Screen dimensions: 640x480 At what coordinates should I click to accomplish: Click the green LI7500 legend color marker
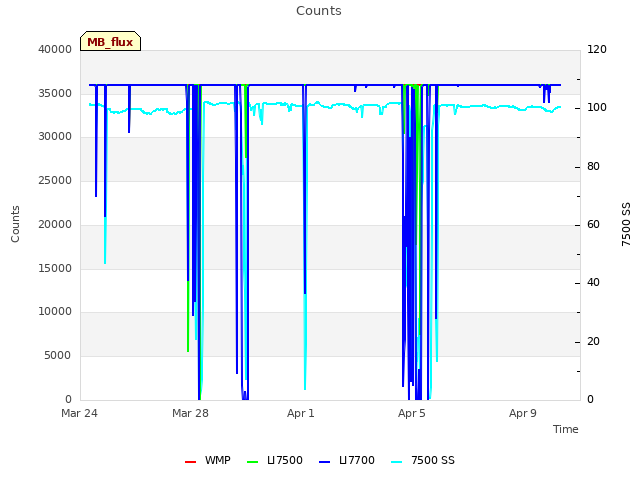pyautogui.click(x=253, y=462)
